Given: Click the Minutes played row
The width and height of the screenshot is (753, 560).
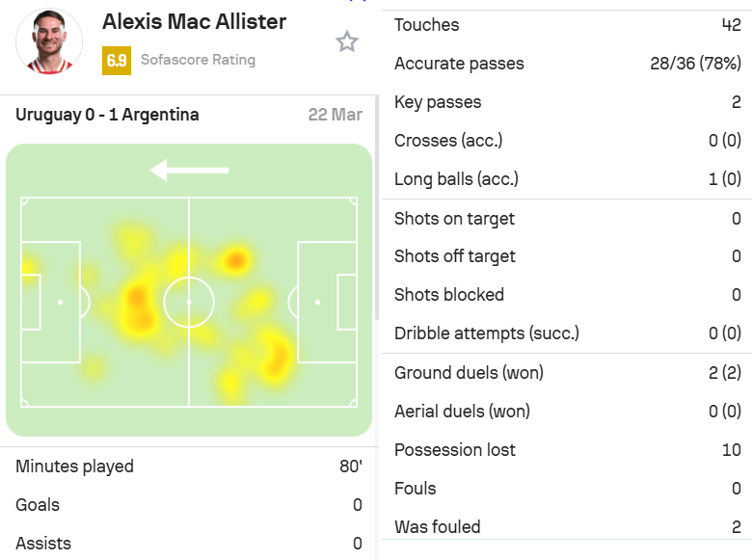Looking at the screenshot, I should pyautogui.click(x=189, y=467).
